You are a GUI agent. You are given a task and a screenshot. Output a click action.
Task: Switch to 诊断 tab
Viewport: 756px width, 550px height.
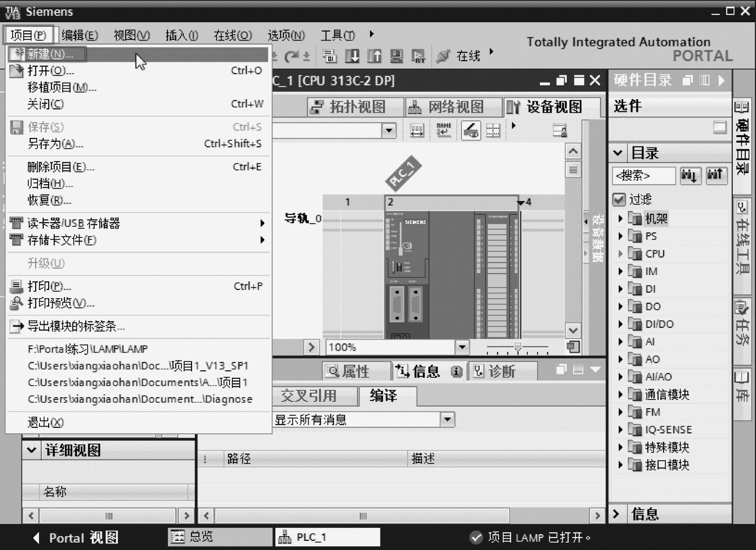(502, 371)
